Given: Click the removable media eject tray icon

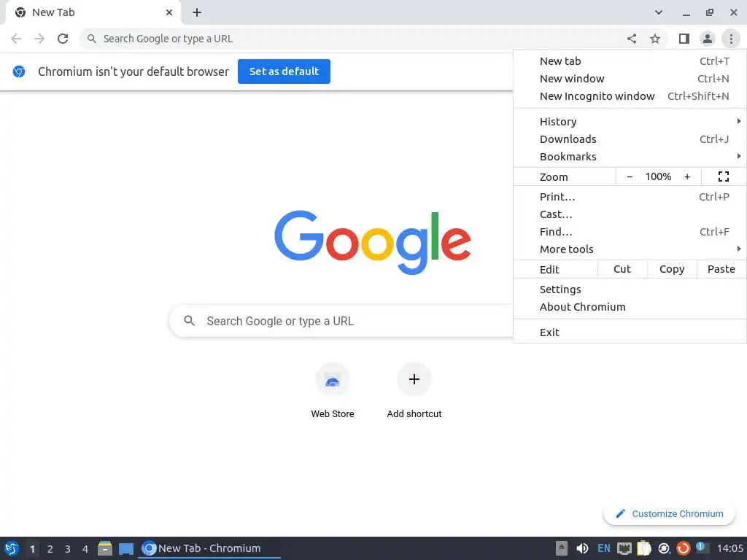Looking at the screenshot, I should coord(562,548).
